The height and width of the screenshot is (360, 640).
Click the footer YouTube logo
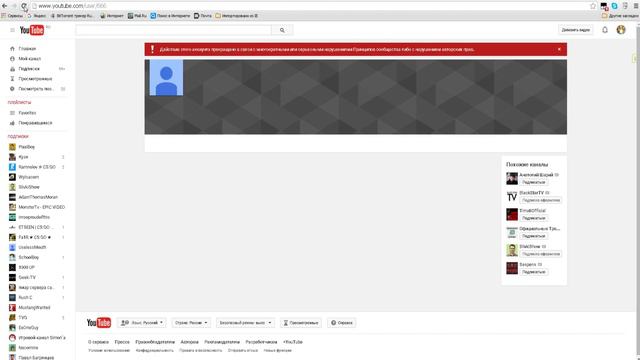coord(99,323)
